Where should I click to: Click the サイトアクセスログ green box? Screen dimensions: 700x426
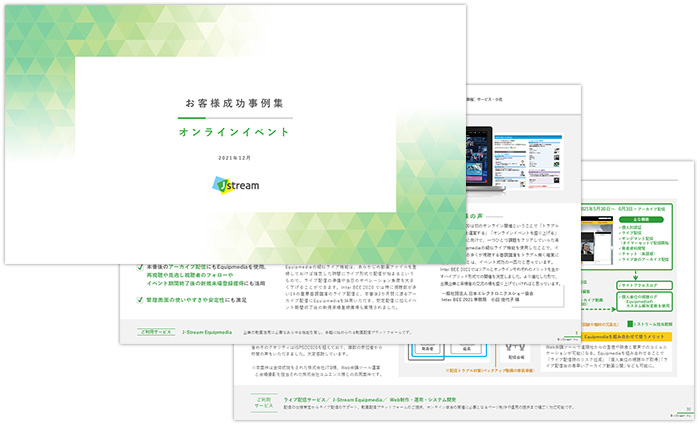click(x=645, y=285)
